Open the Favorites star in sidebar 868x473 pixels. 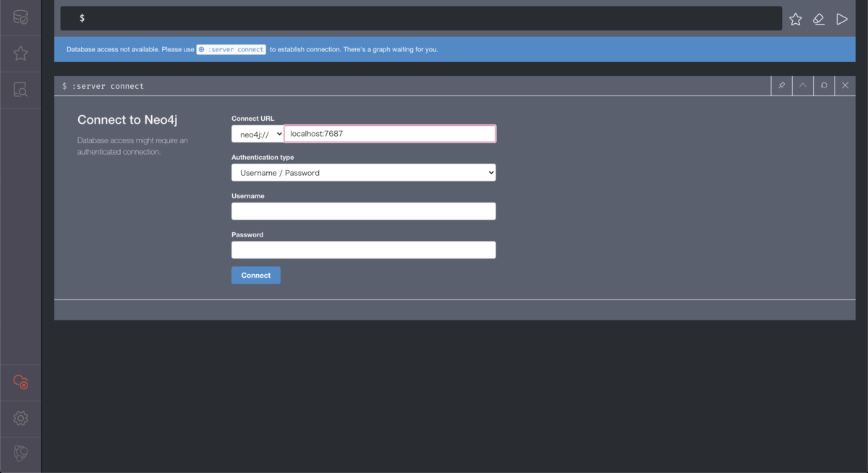click(20, 54)
